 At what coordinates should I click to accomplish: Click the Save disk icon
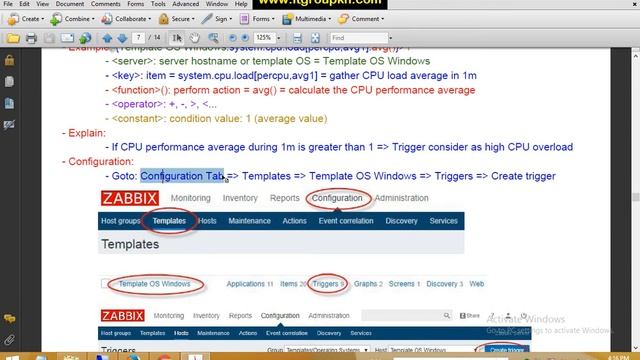tap(49, 38)
